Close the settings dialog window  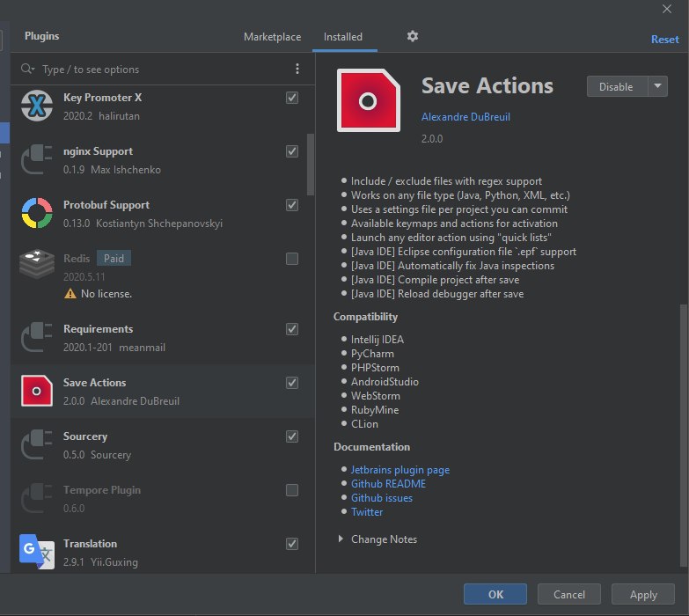(667, 9)
